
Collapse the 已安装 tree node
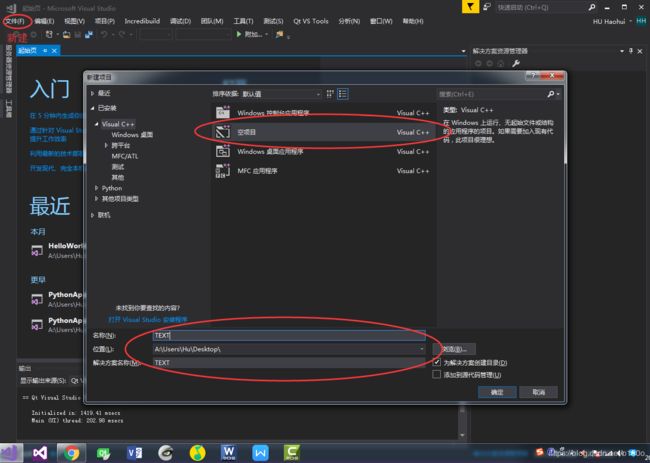(92, 108)
